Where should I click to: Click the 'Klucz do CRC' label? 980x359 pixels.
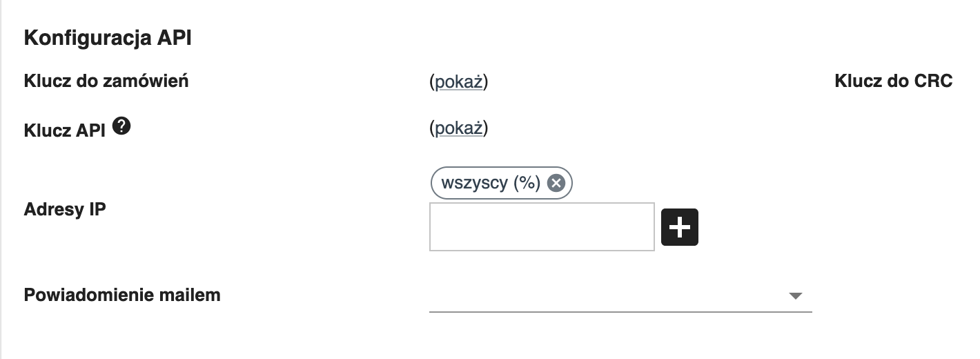893,81
